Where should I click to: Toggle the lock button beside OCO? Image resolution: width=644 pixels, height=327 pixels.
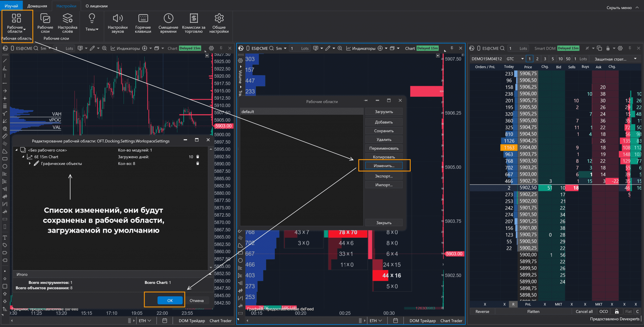[x=617, y=312]
